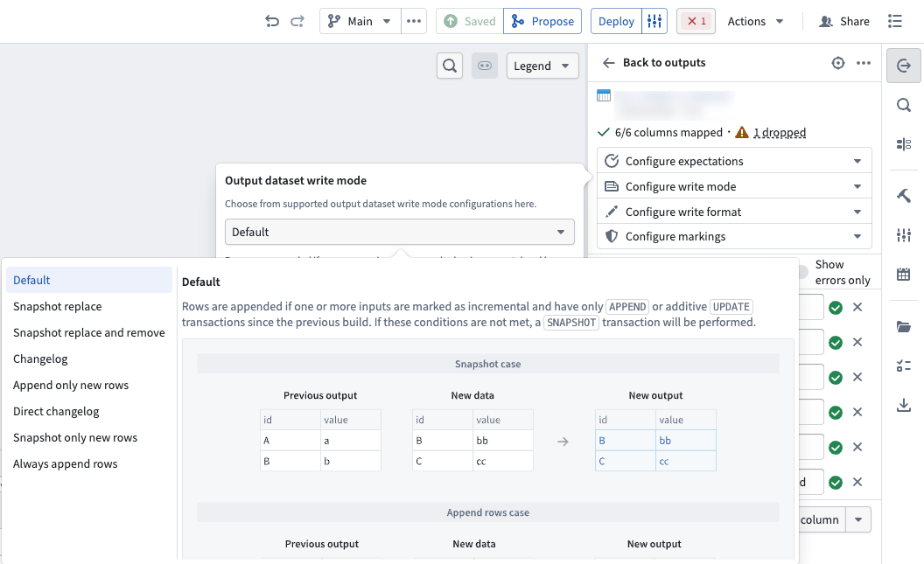Click the outputs sidebar arrow icon

tap(903, 66)
